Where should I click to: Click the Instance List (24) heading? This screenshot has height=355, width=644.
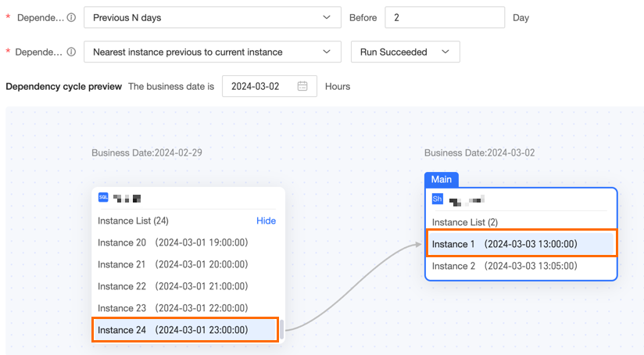click(133, 221)
